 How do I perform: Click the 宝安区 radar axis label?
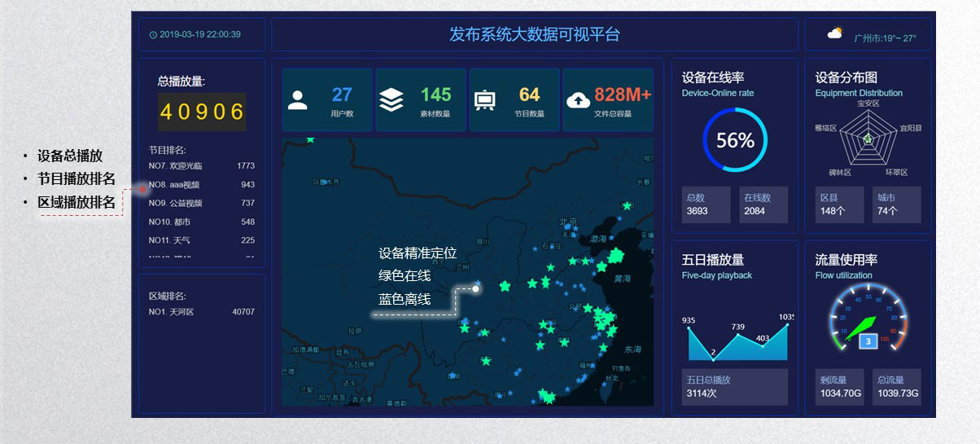pos(868,103)
